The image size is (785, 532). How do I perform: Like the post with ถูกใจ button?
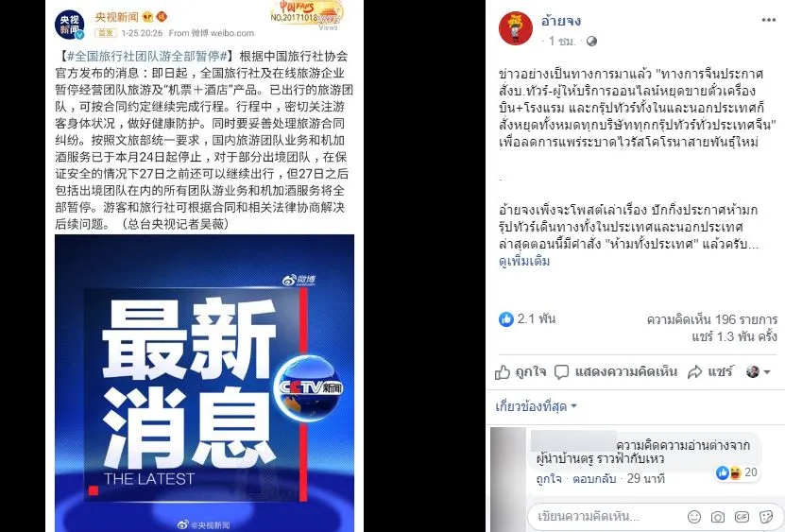coord(520,371)
